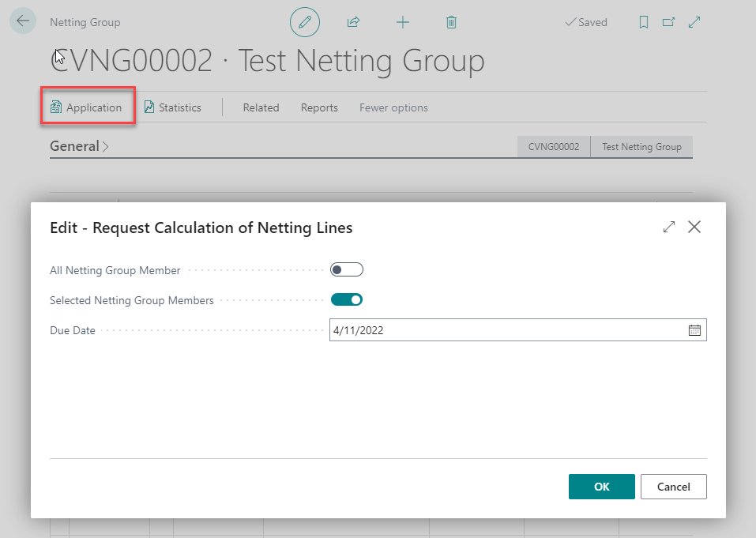Open the Statistics action

click(x=172, y=107)
